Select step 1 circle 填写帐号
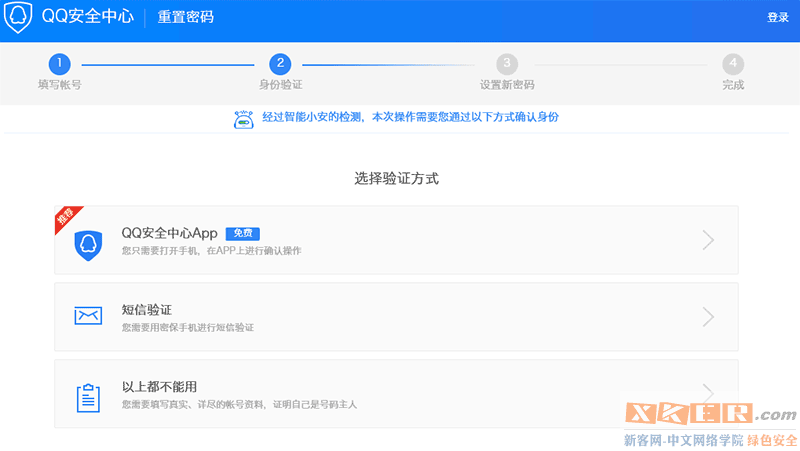This screenshot has width=800, height=451. point(59,64)
